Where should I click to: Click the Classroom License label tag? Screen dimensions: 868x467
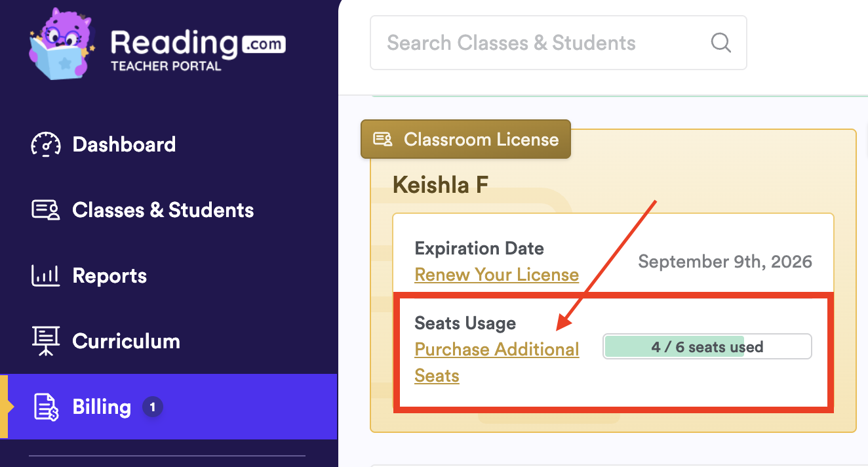click(x=481, y=139)
